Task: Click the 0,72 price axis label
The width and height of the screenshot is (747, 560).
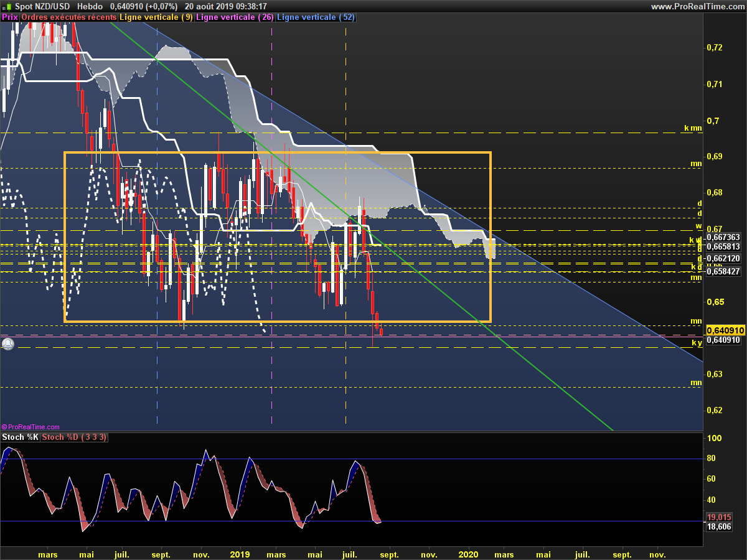Action: (x=715, y=47)
